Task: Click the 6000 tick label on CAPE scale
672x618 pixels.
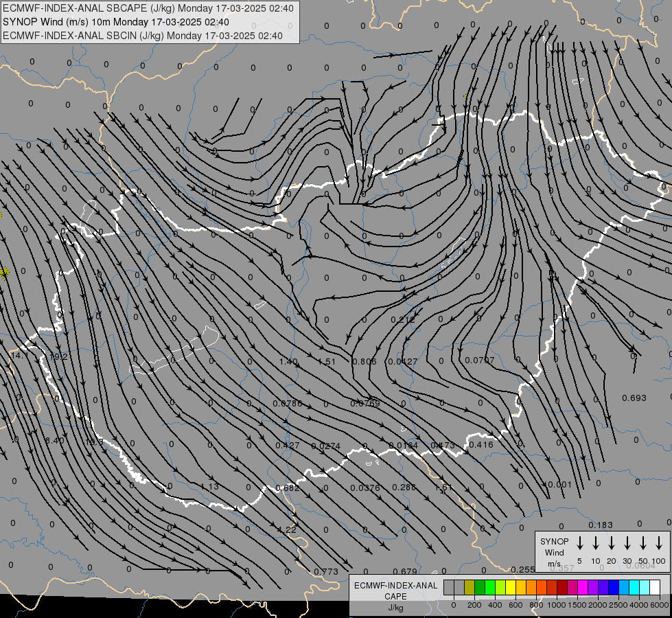Action: [660, 605]
